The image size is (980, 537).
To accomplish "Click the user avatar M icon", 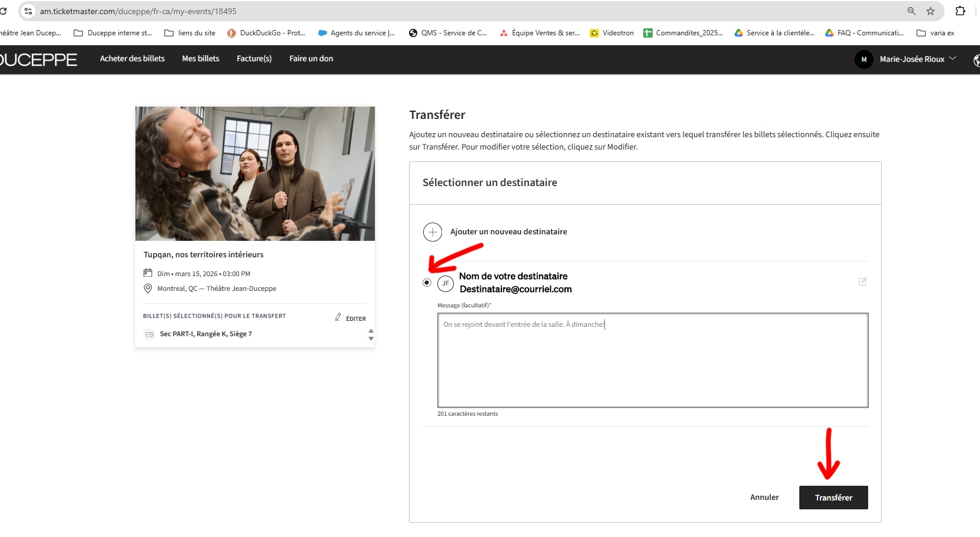I will (x=863, y=59).
